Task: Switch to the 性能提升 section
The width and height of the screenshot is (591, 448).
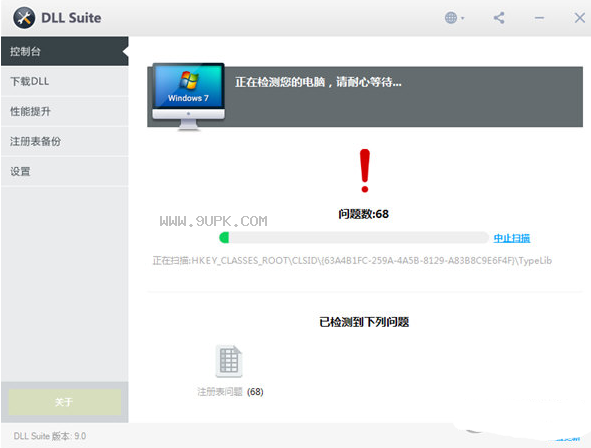Action: click(x=64, y=112)
